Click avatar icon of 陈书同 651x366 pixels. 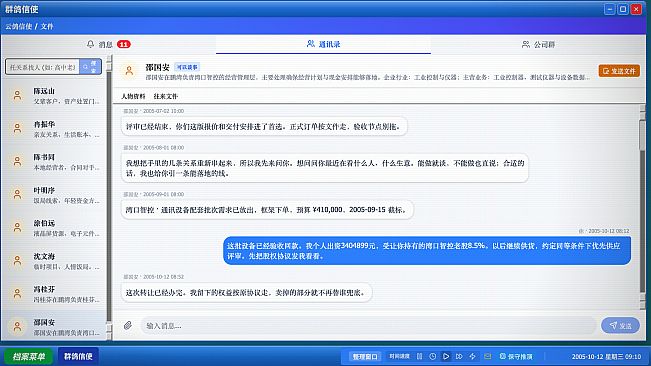coord(17,161)
